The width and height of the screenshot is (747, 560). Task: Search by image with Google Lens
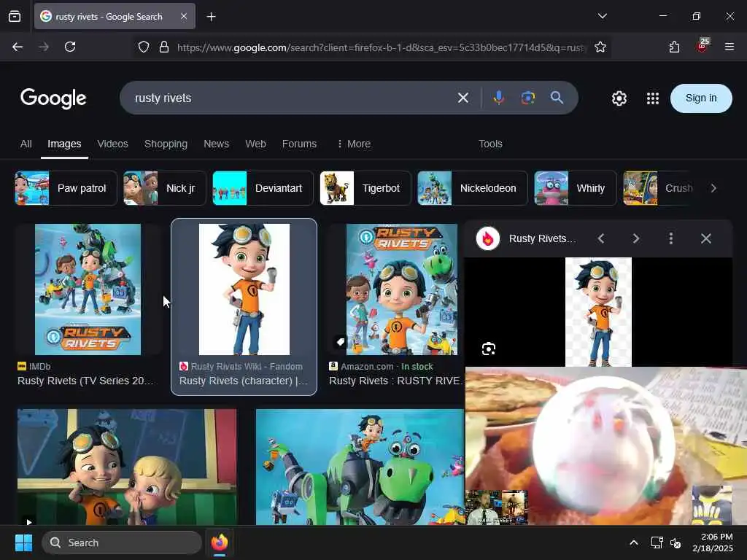(528, 98)
